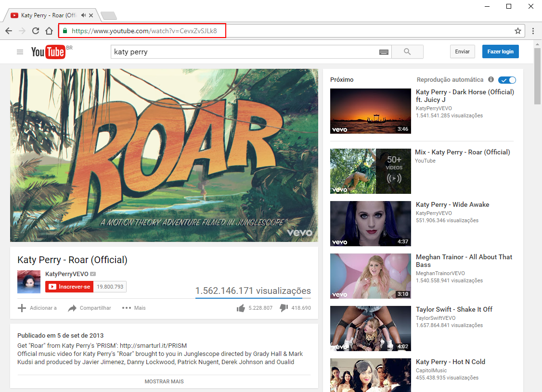542x392 pixels.
Task: Click the Próximo heading text
Action: (342, 79)
